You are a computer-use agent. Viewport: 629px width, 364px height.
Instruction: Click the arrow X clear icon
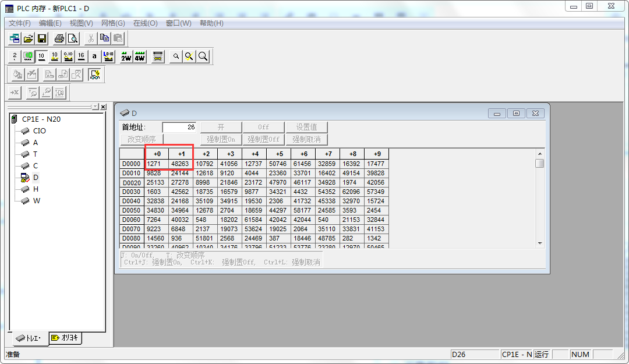(15, 93)
